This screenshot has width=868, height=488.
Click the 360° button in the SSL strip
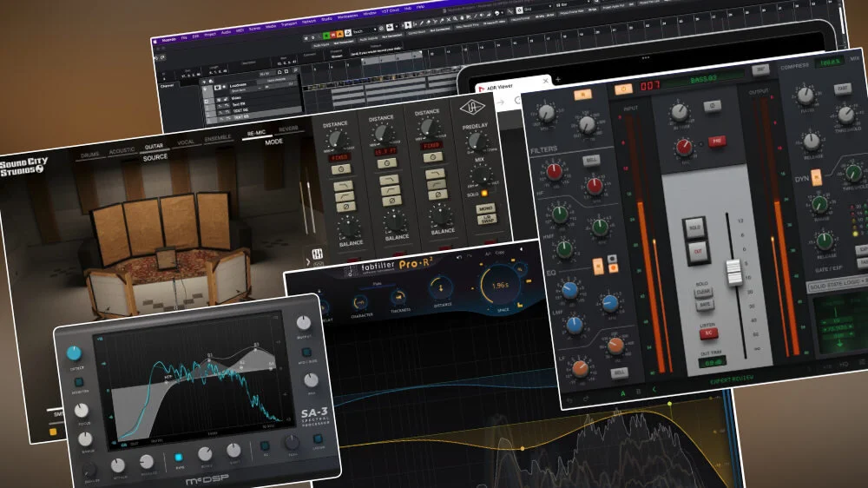[x=760, y=69]
